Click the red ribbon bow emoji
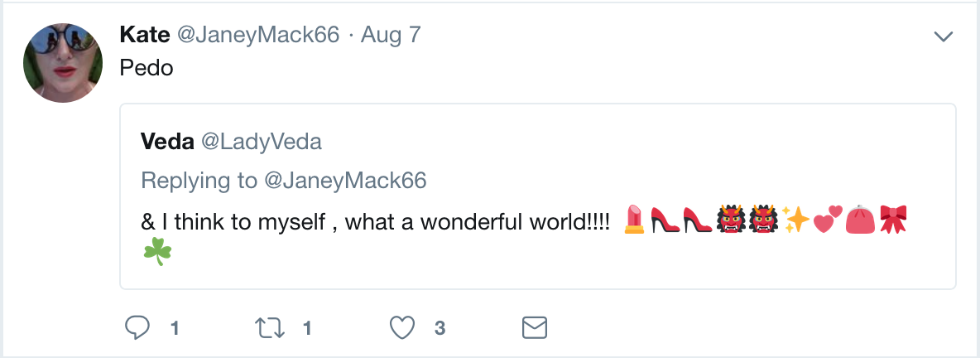 (x=893, y=220)
